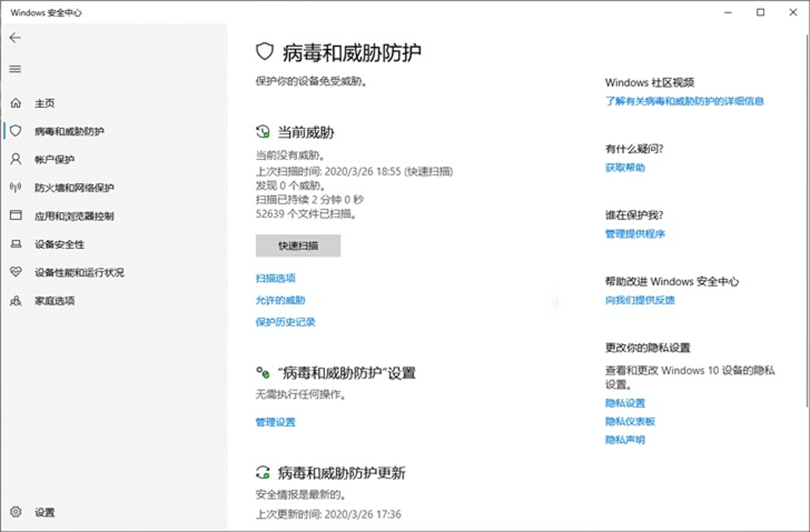Open 隐私仪表板 link
Image resolution: width=810 pixels, height=532 pixels.
pos(630,421)
